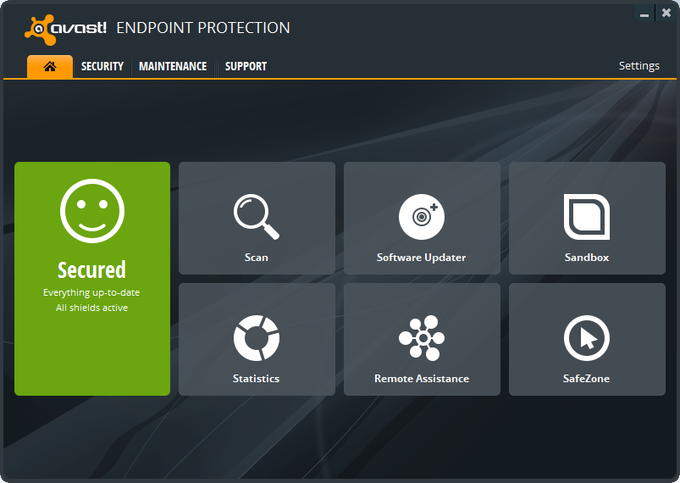The image size is (680, 483).
Task: Minimize the avast window
Action: click(644, 13)
